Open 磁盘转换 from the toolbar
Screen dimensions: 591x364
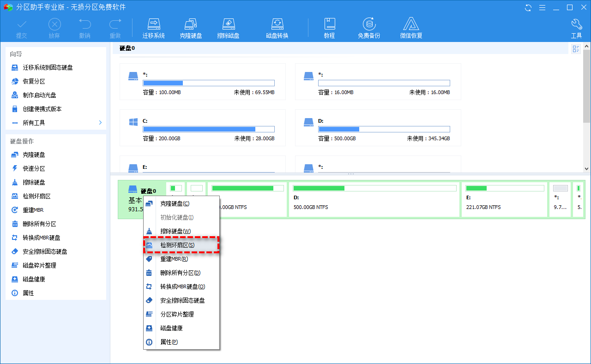click(277, 28)
